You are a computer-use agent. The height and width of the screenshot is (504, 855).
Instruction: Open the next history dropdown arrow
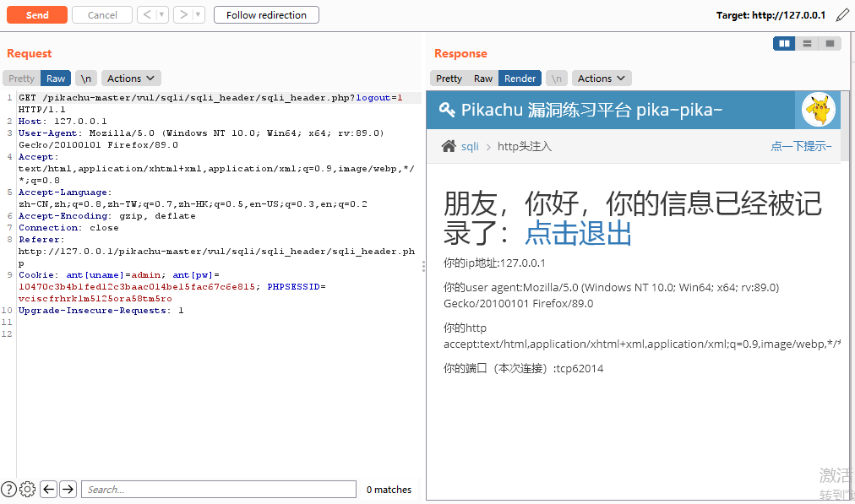[x=199, y=14]
